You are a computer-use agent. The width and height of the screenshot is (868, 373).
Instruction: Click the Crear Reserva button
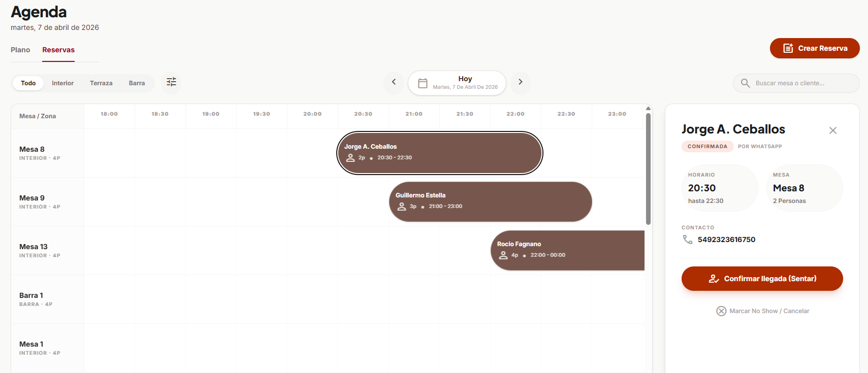(x=814, y=48)
